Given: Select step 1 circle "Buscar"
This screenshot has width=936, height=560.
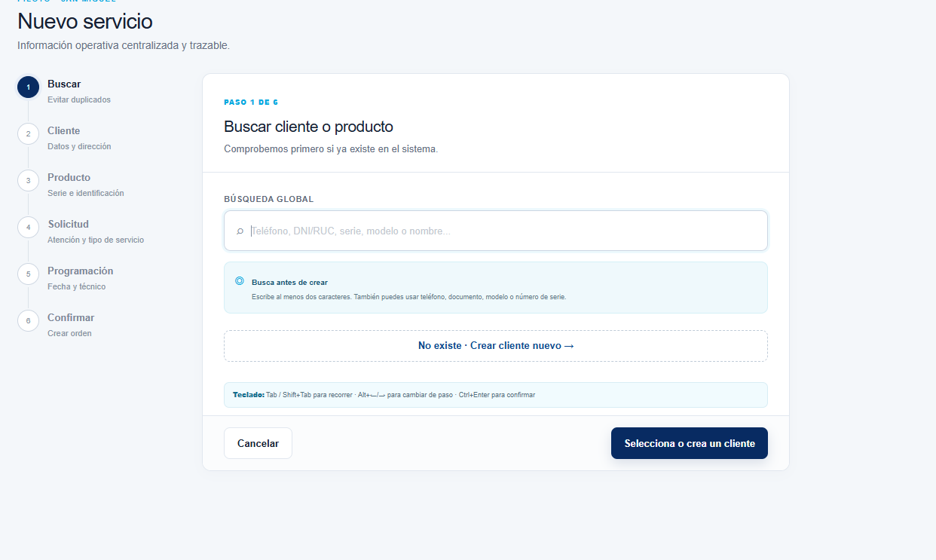Looking at the screenshot, I should tap(28, 87).
